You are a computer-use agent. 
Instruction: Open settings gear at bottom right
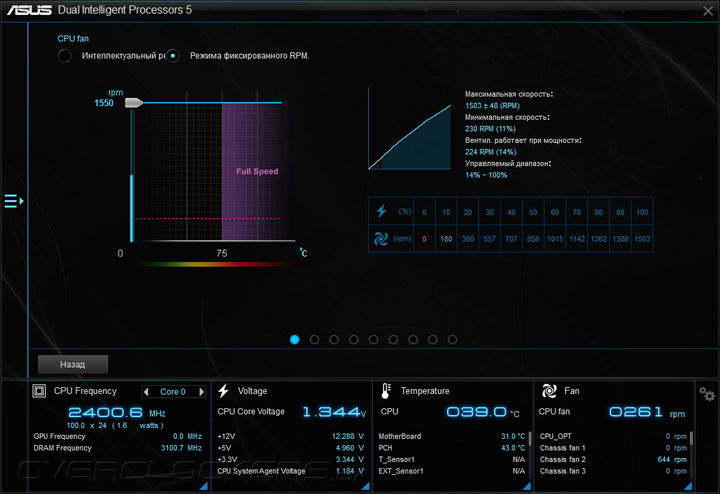click(x=707, y=394)
